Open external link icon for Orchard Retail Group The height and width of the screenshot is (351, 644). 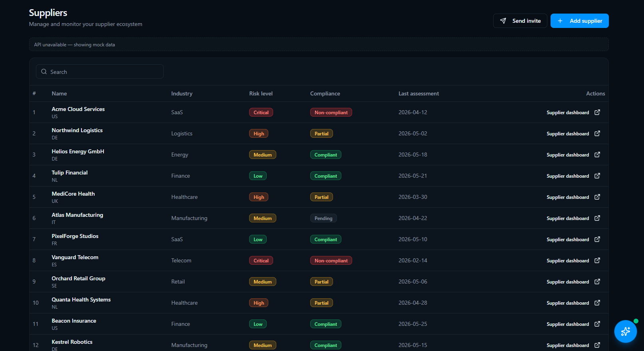(597, 282)
